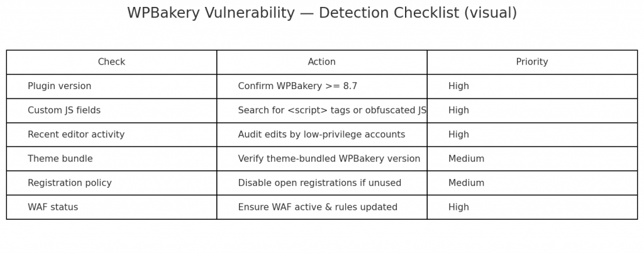Click the priority cell for Recent editor activity

point(458,135)
